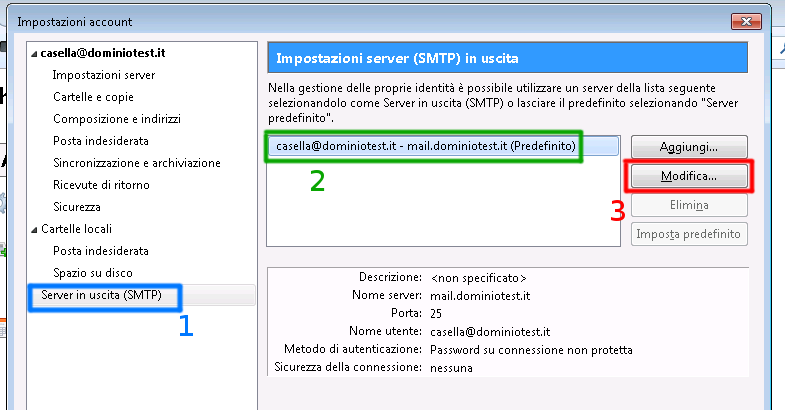The image size is (785, 410).
Task: Select Server in uscita (SMTP) entry
Action: (101, 295)
